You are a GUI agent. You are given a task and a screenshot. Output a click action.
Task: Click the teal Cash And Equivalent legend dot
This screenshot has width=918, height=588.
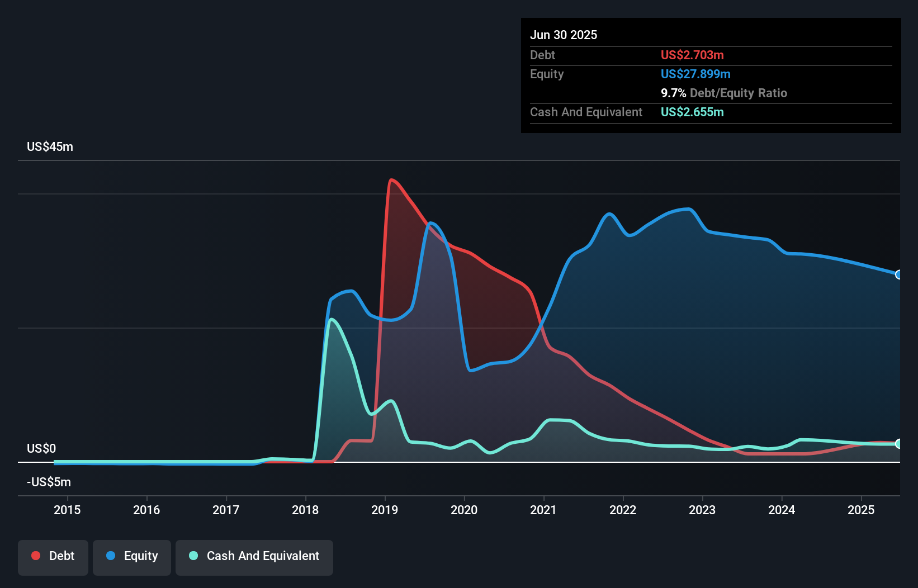coord(193,556)
